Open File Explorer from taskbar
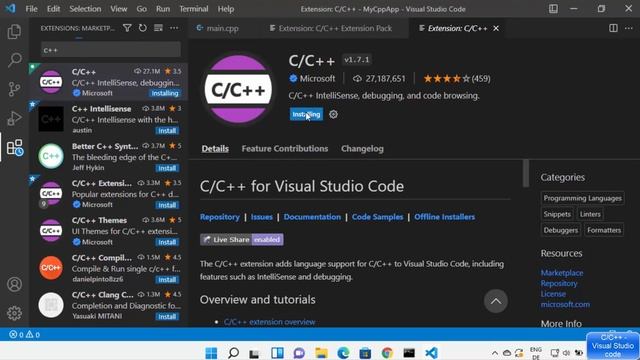 point(321,353)
